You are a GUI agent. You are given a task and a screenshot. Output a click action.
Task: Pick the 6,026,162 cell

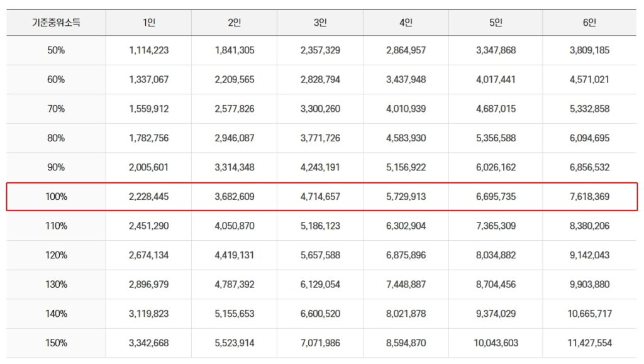coord(496,167)
